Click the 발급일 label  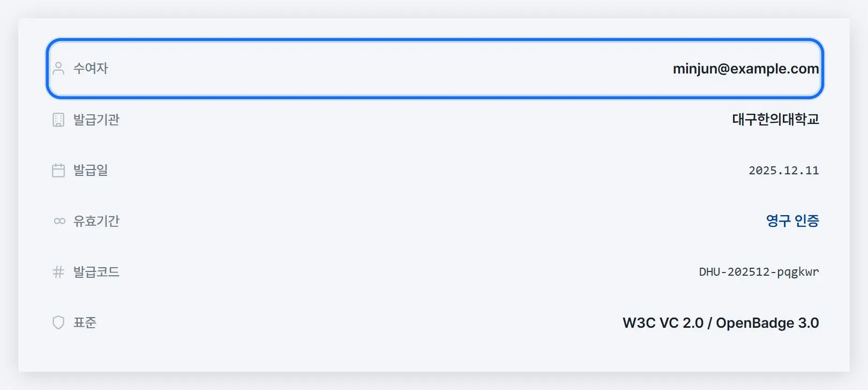[91, 171]
